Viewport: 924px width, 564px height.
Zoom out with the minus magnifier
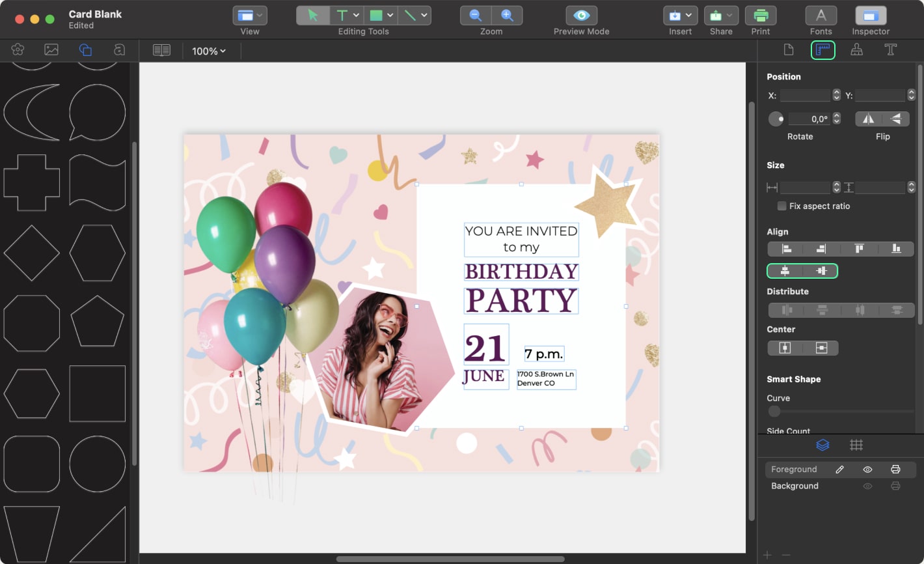tap(476, 16)
